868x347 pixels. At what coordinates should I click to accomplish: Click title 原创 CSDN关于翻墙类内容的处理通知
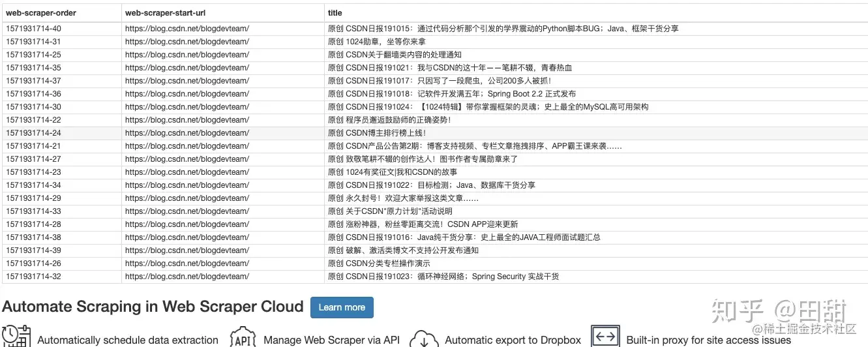tap(395, 55)
